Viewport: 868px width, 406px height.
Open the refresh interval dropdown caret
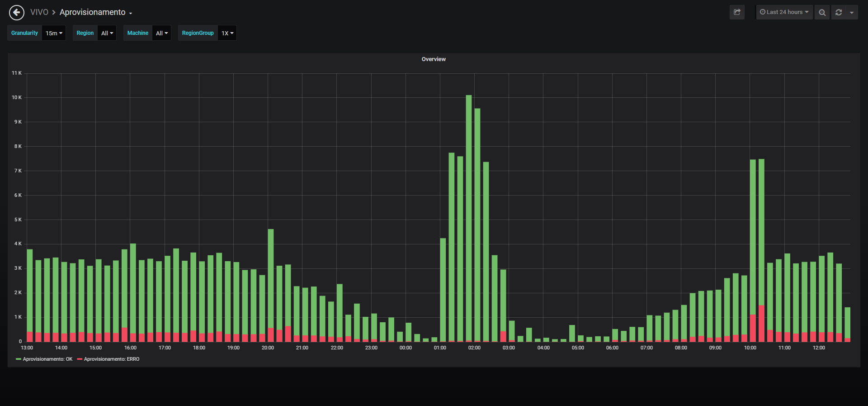(852, 12)
